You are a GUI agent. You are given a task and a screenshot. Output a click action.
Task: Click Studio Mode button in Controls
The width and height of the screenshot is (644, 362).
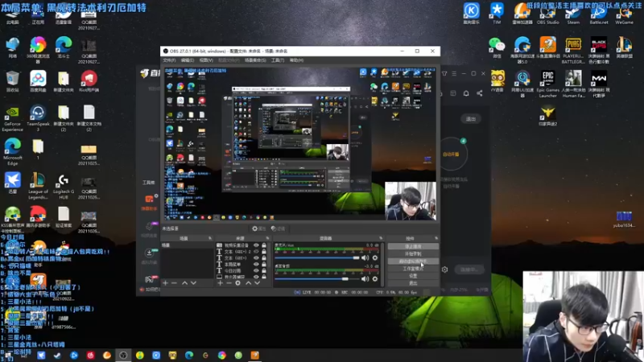pyautogui.click(x=413, y=269)
